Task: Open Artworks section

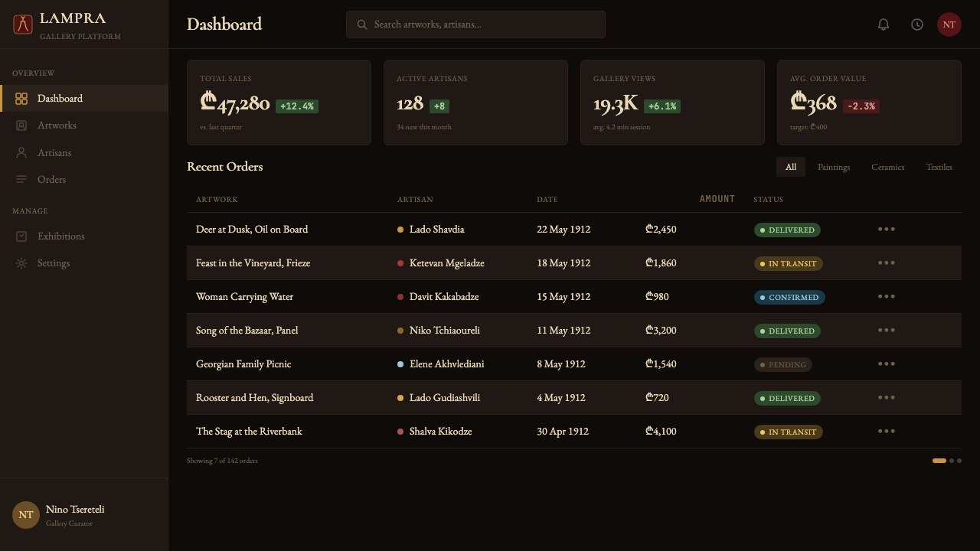Action: coord(84,126)
